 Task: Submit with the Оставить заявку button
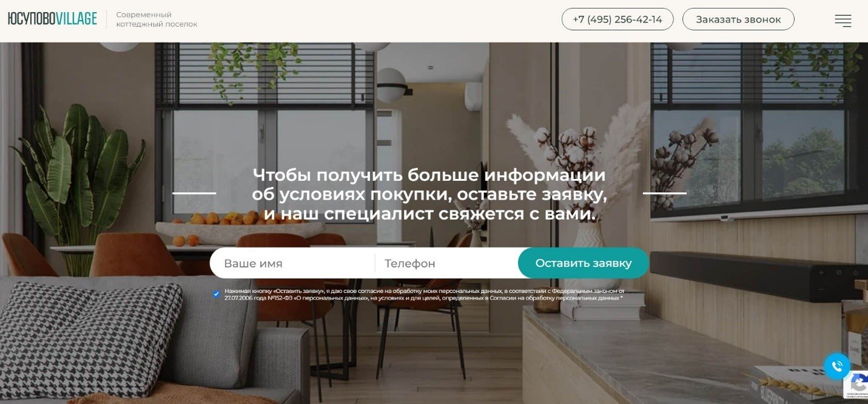click(584, 263)
